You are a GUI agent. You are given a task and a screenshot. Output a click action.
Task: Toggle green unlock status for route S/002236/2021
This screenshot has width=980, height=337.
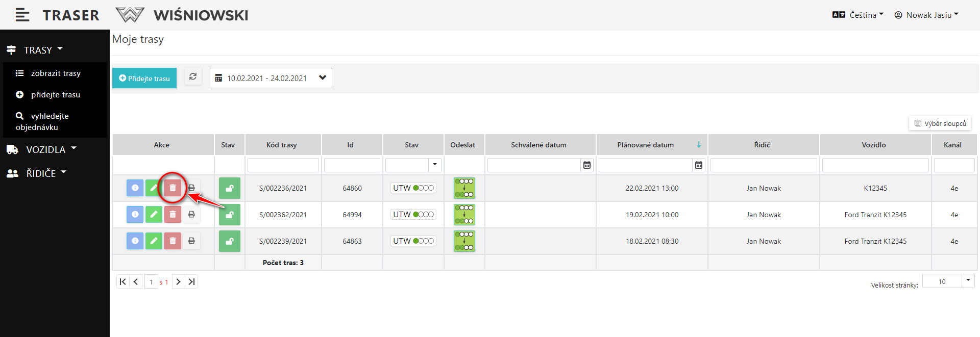click(x=230, y=188)
